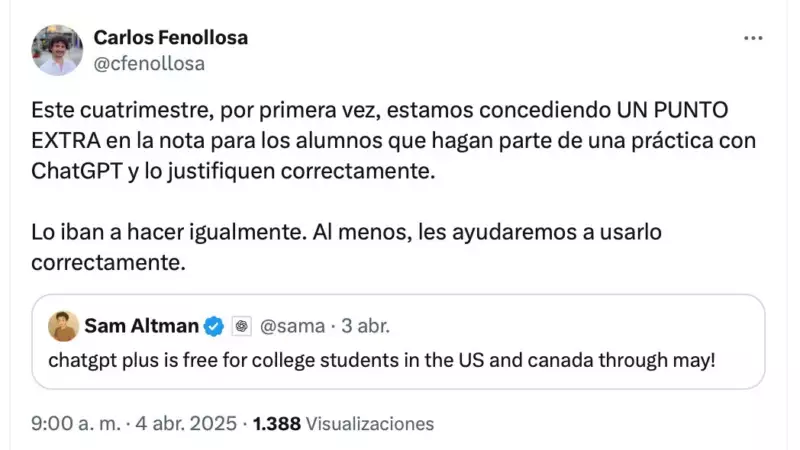Open Carlos Fenollosa's profile picture
800x450 pixels.
[x=57, y=50]
